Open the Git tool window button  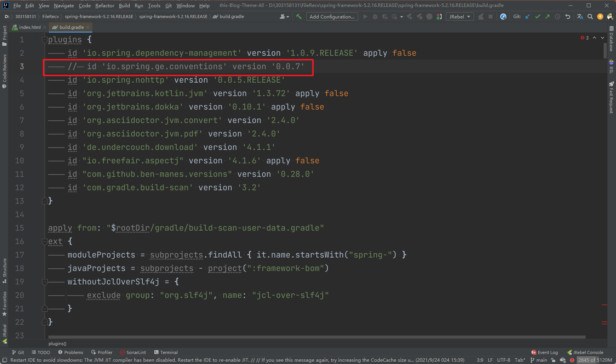click(x=18, y=352)
